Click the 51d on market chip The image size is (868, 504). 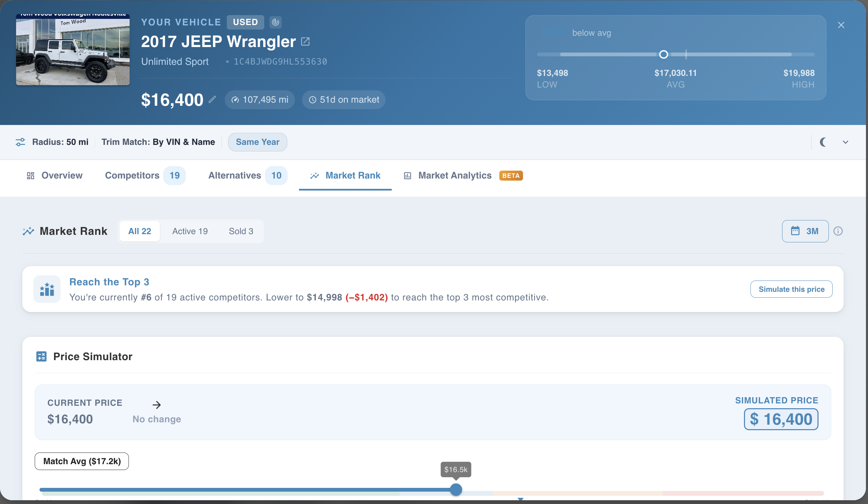[x=343, y=100]
